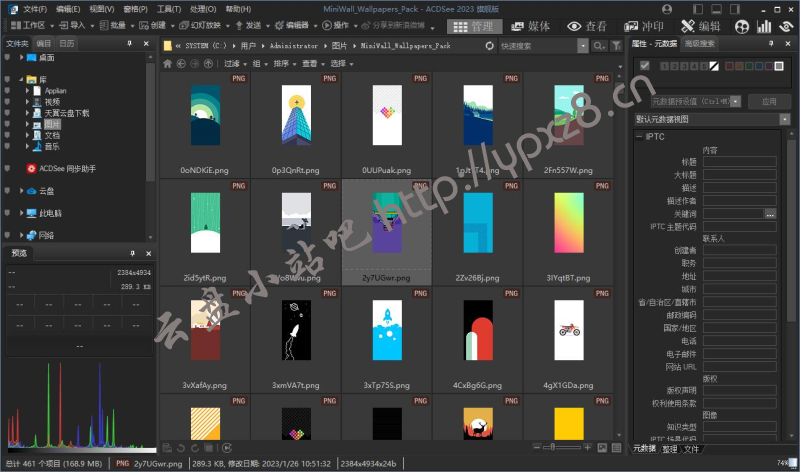Open the 365 eye-arrow mode icon
This screenshot has width=800, height=472.
786,27
